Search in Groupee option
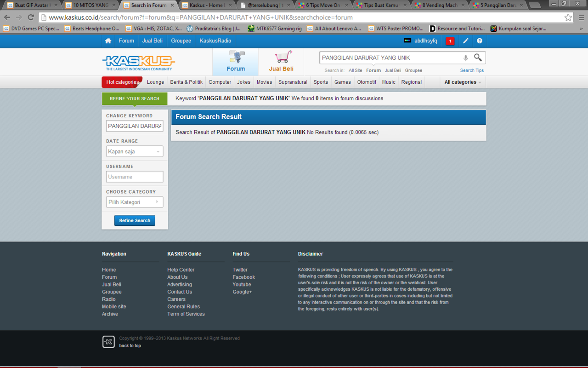The width and height of the screenshot is (588, 368). click(x=413, y=70)
